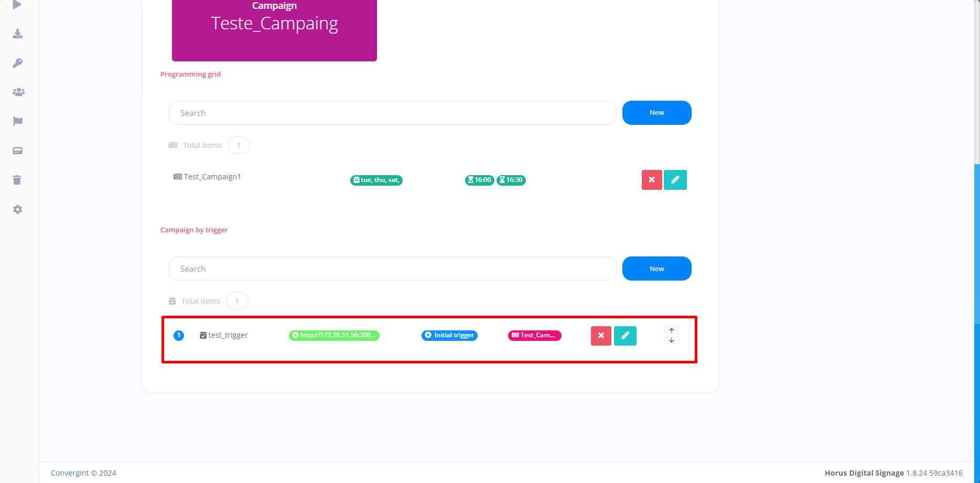
Task: Click New button for Programming grid
Action: [656, 113]
